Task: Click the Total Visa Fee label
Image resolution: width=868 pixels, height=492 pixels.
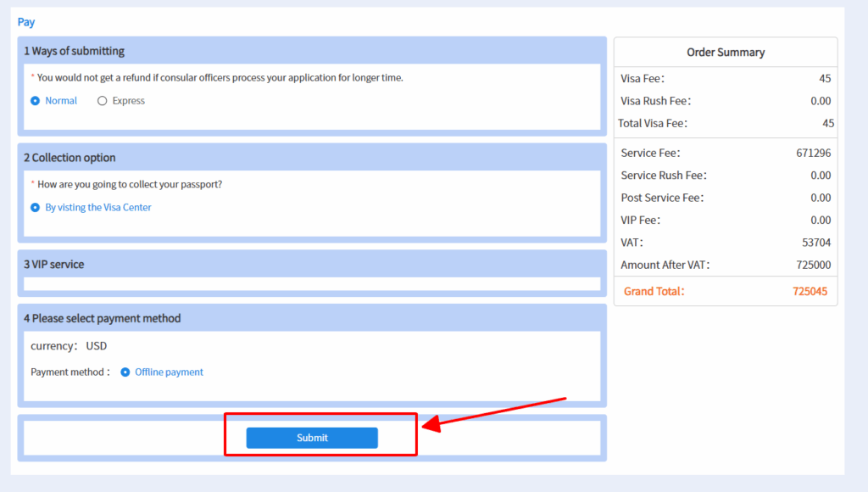Action: point(653,123)
